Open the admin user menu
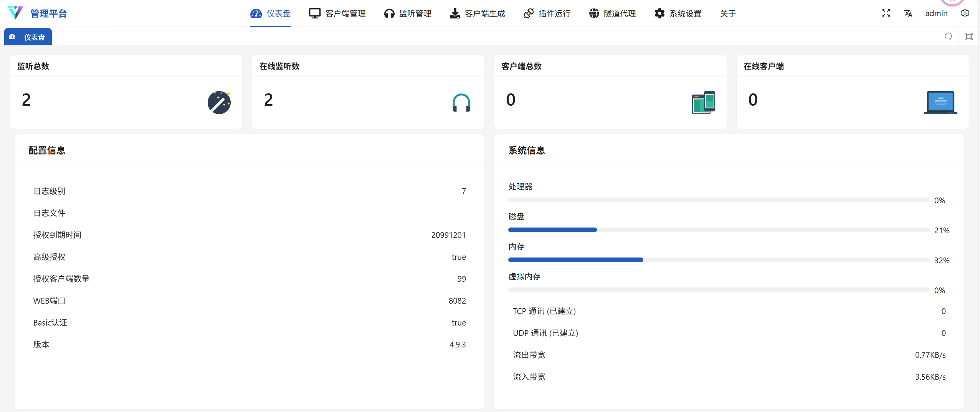980x412 pixels. pyautogui.click(x=936, y=13)
